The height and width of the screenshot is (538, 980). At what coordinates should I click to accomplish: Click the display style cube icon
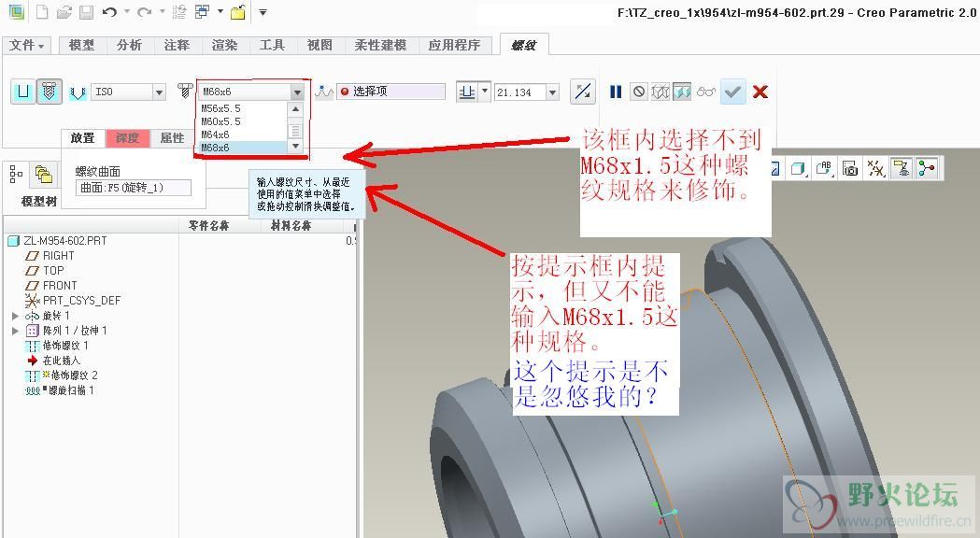[x=798, y=168]
